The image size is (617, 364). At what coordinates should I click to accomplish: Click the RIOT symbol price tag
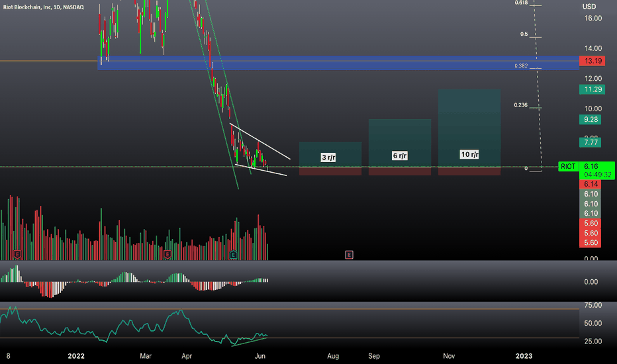point(568,167)
